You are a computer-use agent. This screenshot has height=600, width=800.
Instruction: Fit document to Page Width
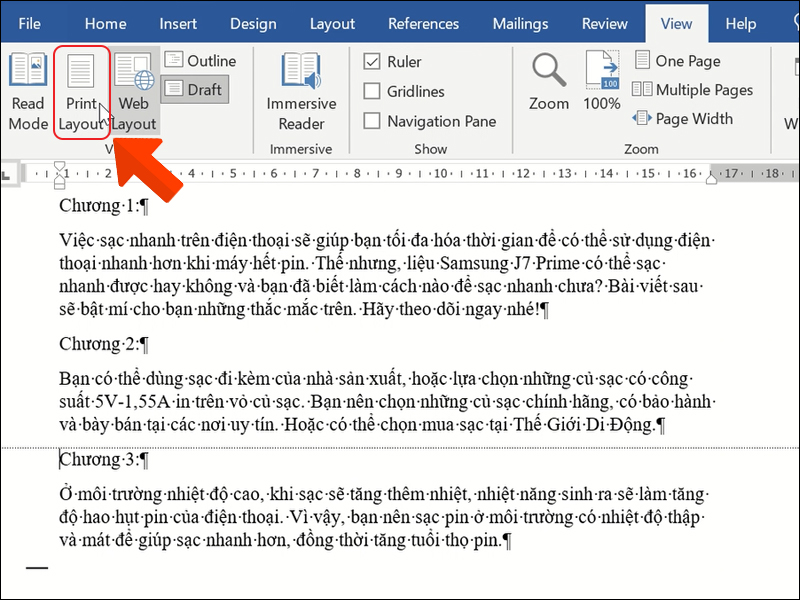pyautogui.click(x=682, y=118)
